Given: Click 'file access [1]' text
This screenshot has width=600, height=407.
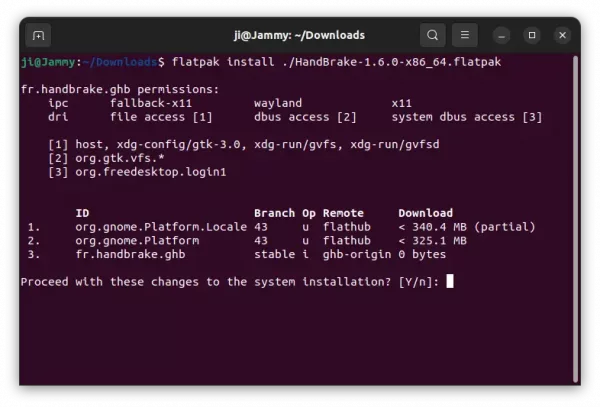Looking at the screenshot, I should coord(161,117).
